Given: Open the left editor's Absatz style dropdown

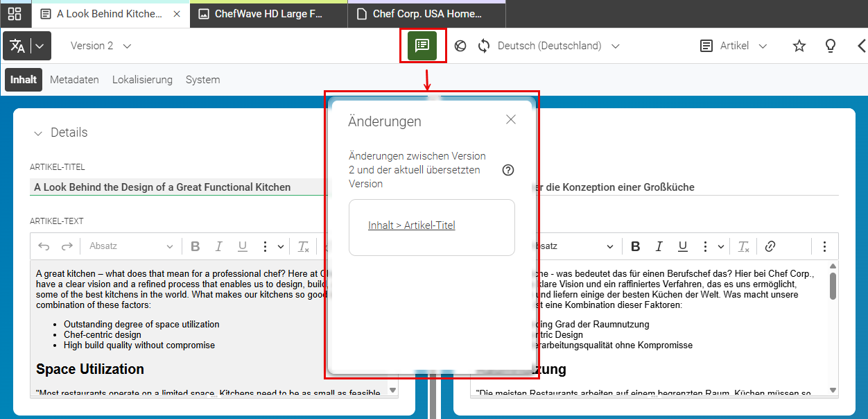Looking at the screenshot, I should pyautogui.click(x=131, y=246).
